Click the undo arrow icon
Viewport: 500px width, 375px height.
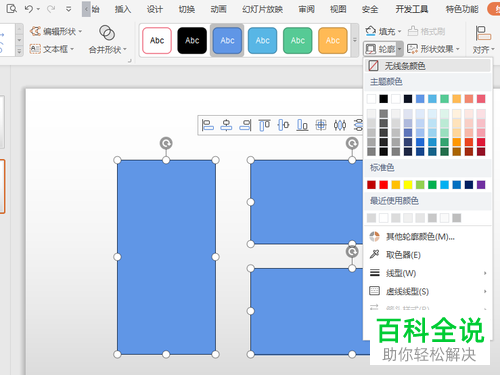click(29, 9)
